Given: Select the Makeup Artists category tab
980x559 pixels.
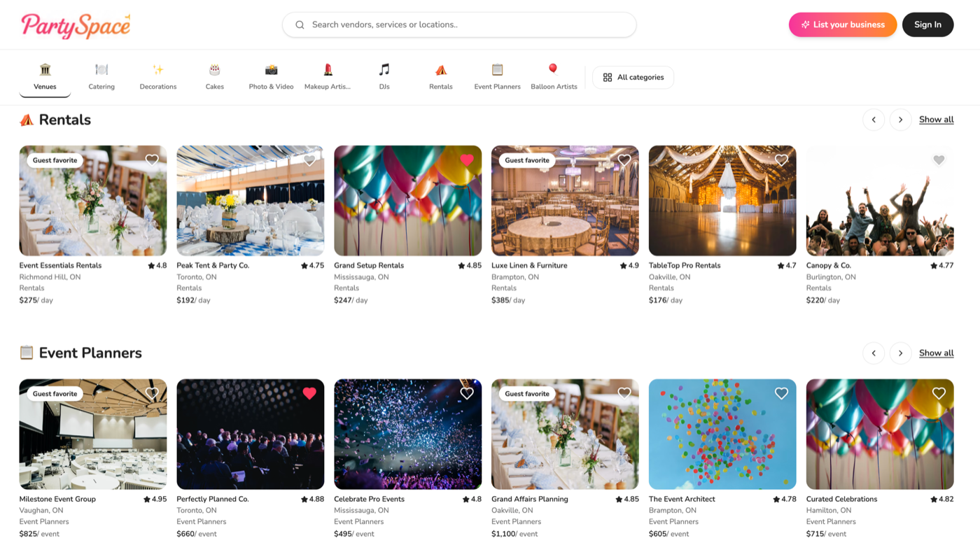Looking at the screenshot, I should pos(328,77).
